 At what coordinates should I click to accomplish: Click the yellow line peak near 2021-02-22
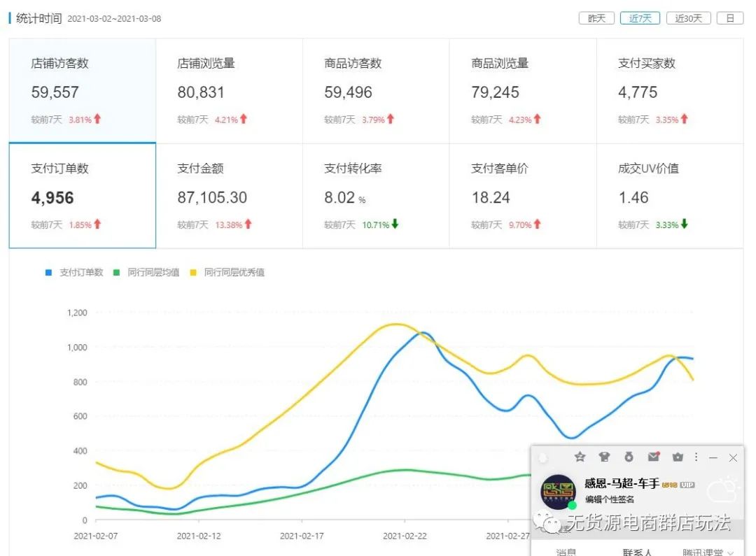(395, 325)
